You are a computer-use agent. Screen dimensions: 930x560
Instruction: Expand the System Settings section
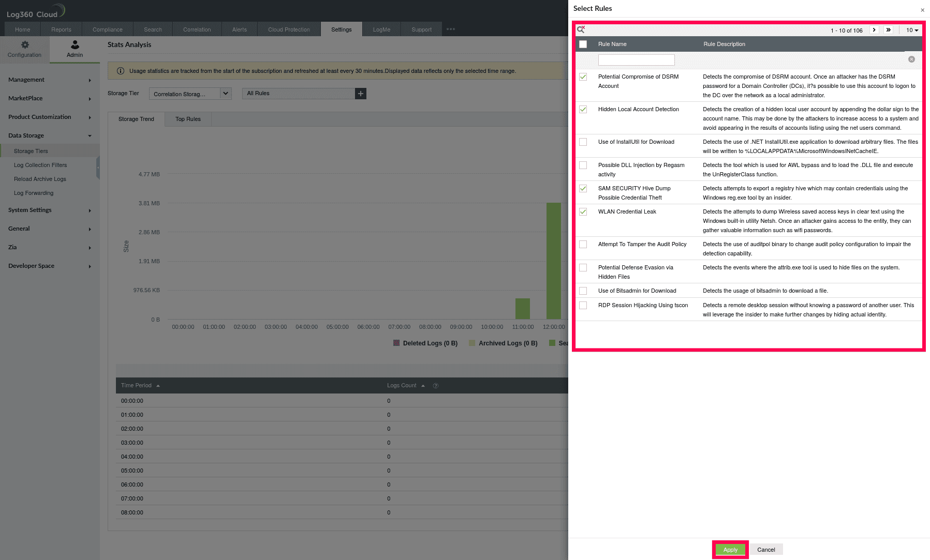(x=50, y=210)
